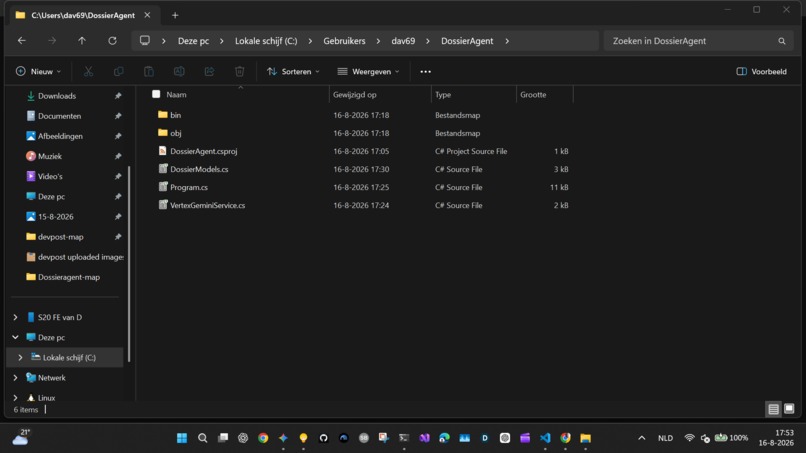Open the Nieuw dropdown
The image size is (806, 453).
point(39,71)
